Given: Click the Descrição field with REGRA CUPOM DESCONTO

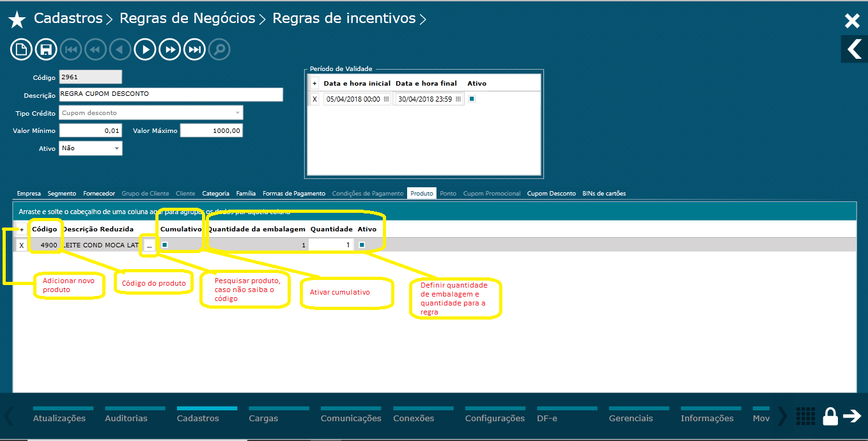Looking at the screenshot, I should tap(171, 94).
